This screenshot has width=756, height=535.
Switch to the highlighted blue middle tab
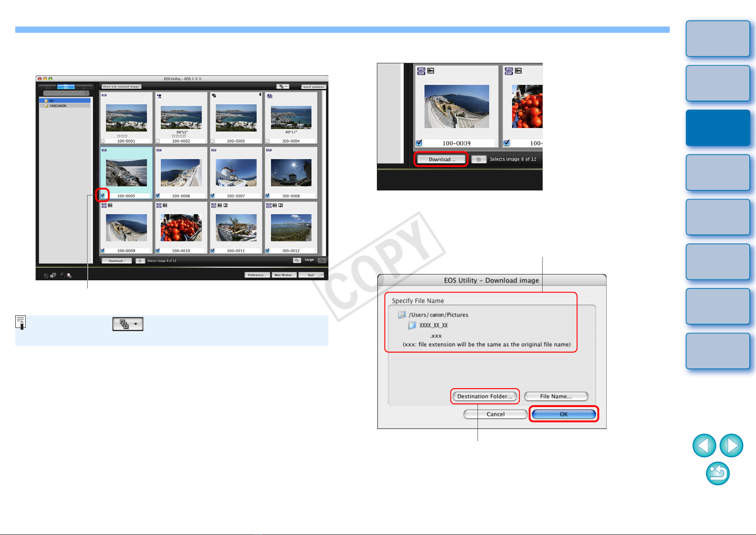coord(66,87)
